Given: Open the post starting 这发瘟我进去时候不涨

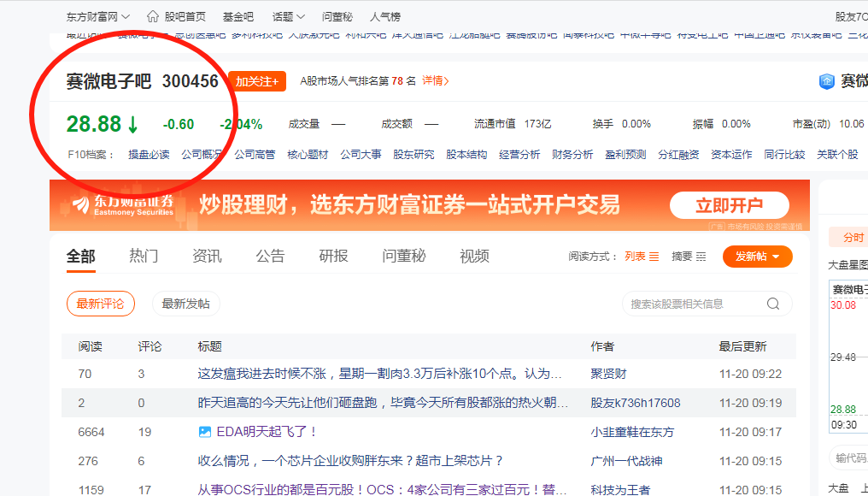Looking at the screenshot, I should click(x=379, y=374).
